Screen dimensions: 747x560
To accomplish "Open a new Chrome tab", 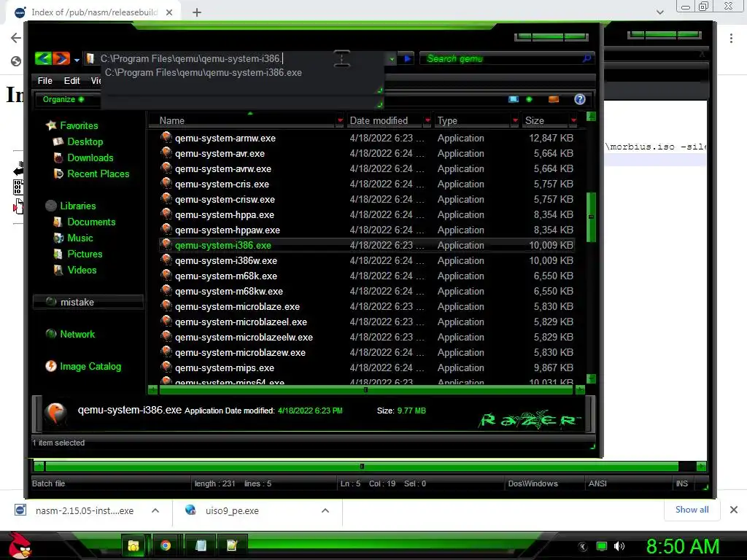I will [197, 12].
